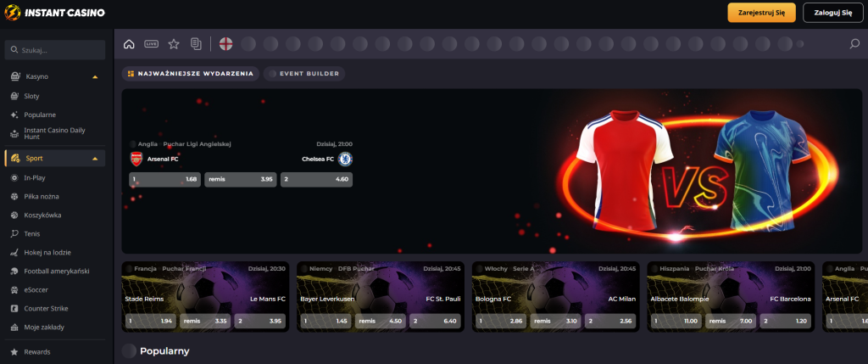Select Arsenal FC win odds 1.68
Screen dimensions: 868x364
[164, 180]
